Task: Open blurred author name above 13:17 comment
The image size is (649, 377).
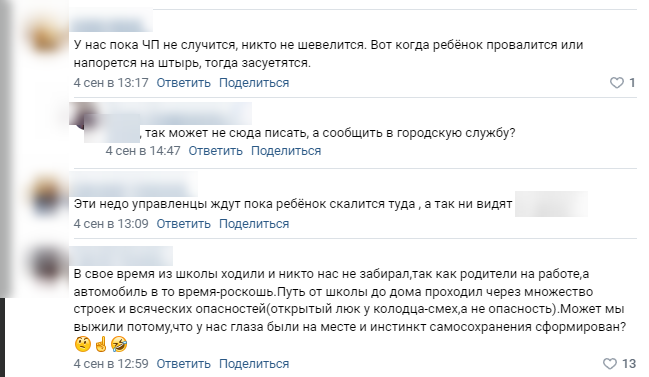Action: point(111,21)
